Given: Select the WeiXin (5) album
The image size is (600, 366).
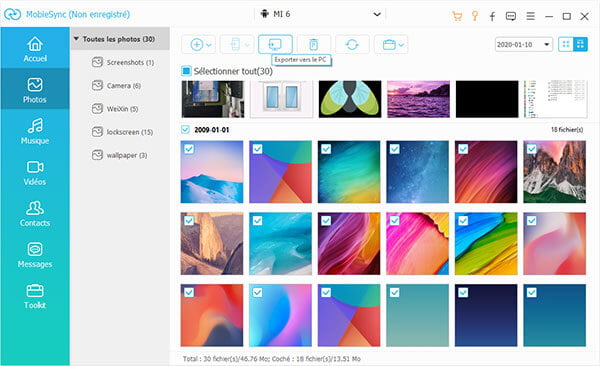Looking at the screenshot, I should [x=115, y=109].
